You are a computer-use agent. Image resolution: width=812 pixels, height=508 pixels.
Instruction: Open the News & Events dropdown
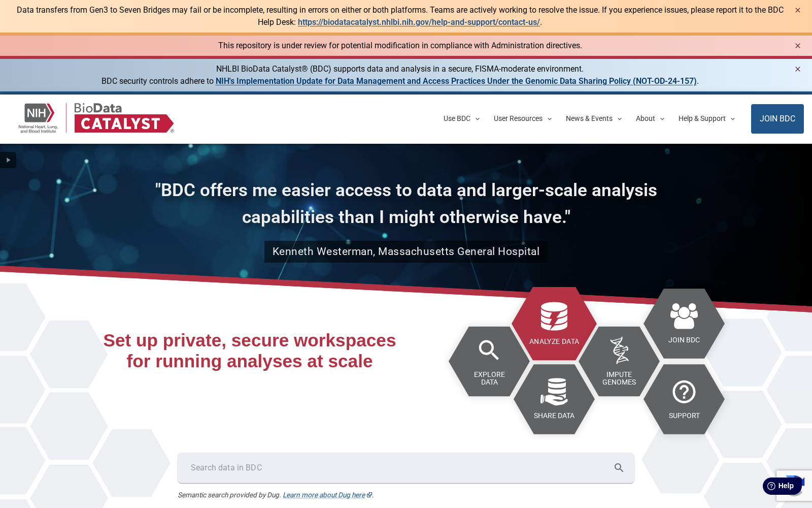click(x=594, y=119)
